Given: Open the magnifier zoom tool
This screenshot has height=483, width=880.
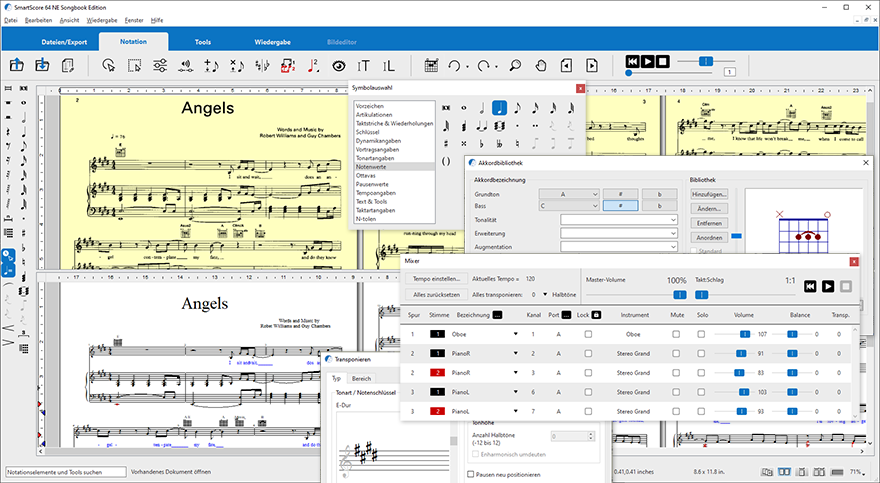Looking at the screenshot, I should pos(514,66).
